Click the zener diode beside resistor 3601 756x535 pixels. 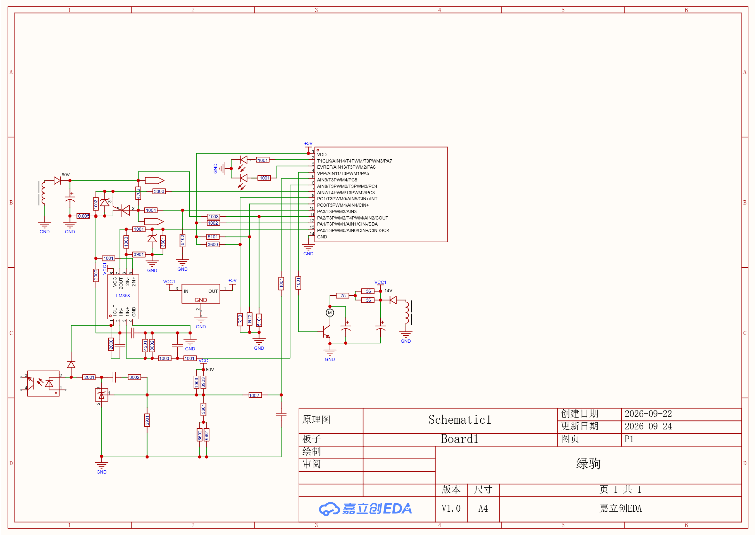click(x=152, y=238)
